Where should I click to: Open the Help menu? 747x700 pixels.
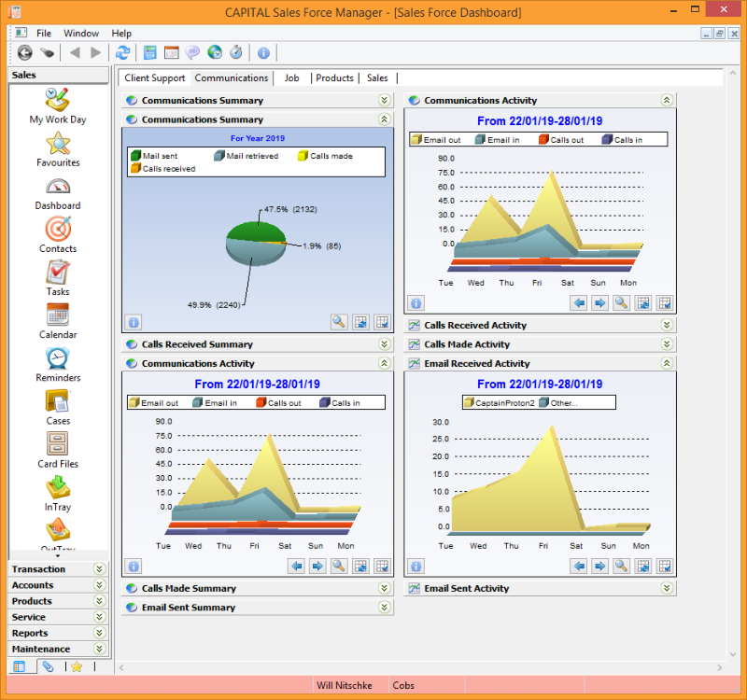click(121, 34)
